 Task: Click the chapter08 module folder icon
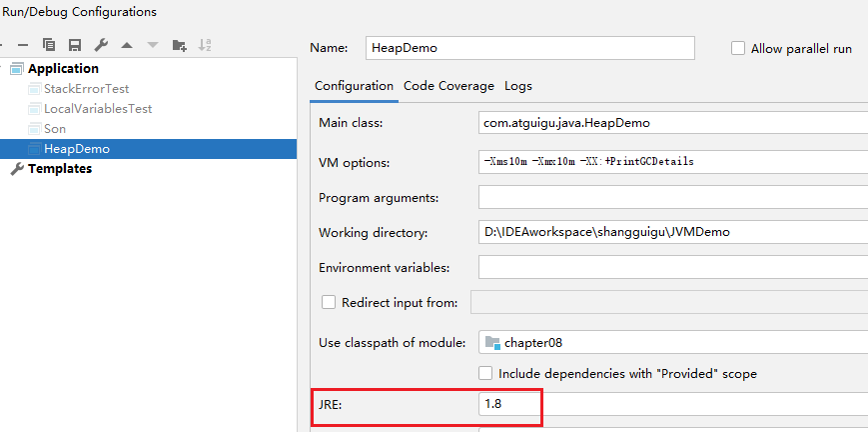pos(492,343)
